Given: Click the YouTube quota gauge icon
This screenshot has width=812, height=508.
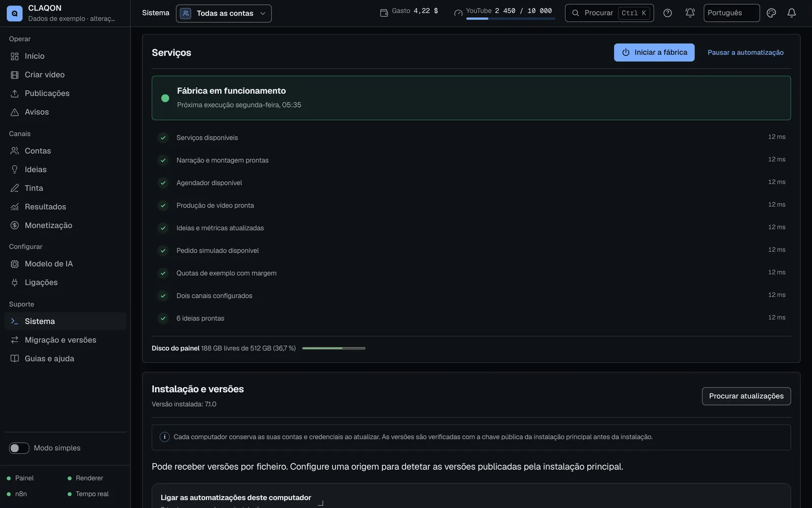Looking at the screenshot, I should point(458,13).
